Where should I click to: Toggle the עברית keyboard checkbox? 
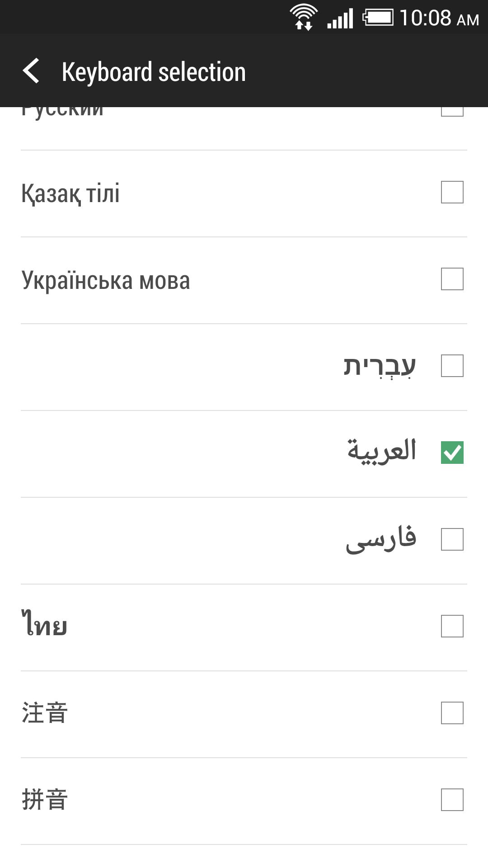pos(452,366)
